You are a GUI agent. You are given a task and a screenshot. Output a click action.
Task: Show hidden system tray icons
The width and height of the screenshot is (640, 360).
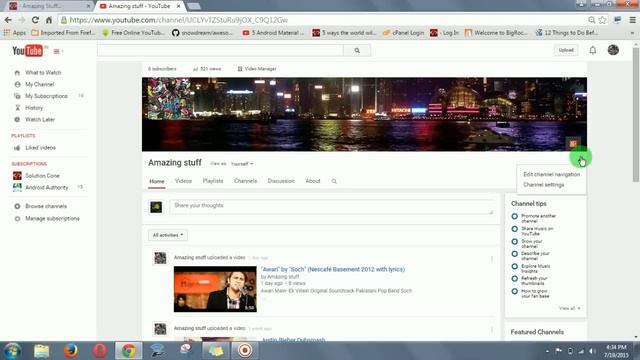click(x=547, y=351)
